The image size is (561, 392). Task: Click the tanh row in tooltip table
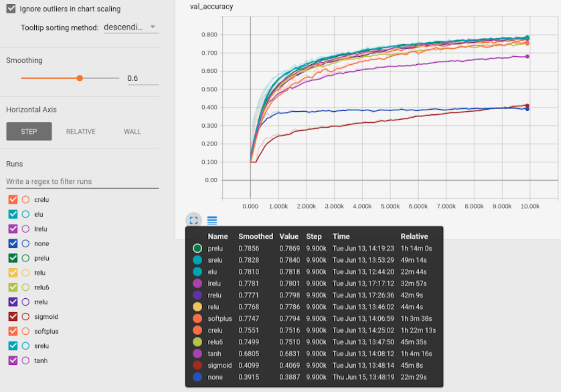(314, 354)
